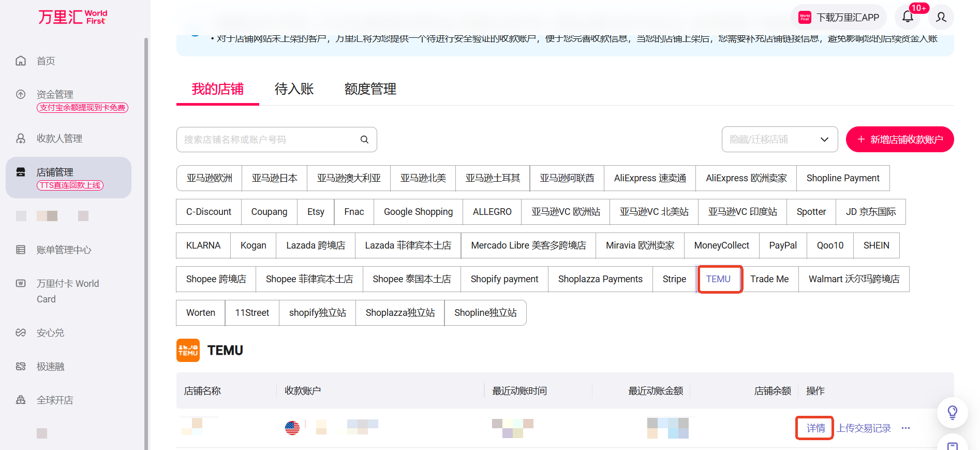Click the store search input field
Screen dimensions: 980x450
click(269, 140)
